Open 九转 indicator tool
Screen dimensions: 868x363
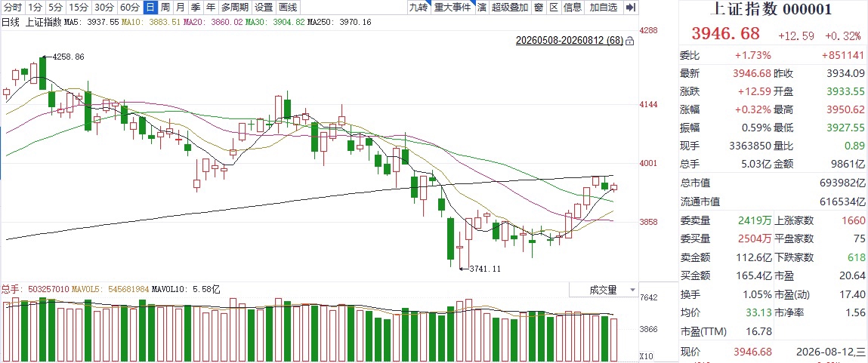pos(418,8)
